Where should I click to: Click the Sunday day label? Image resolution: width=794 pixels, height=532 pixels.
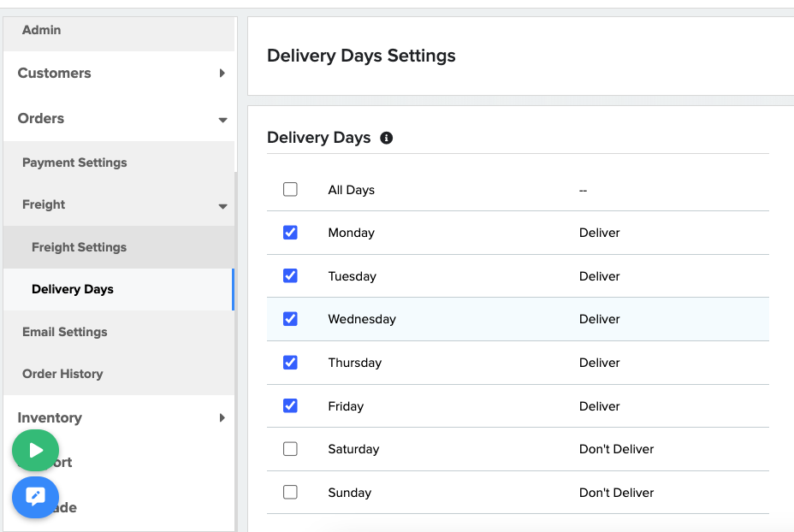click(x=349, y=493)
